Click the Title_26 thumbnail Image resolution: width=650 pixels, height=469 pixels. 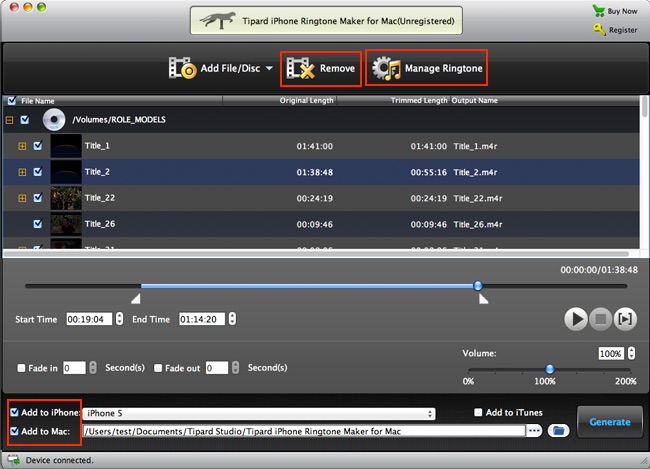pos(66,224)
